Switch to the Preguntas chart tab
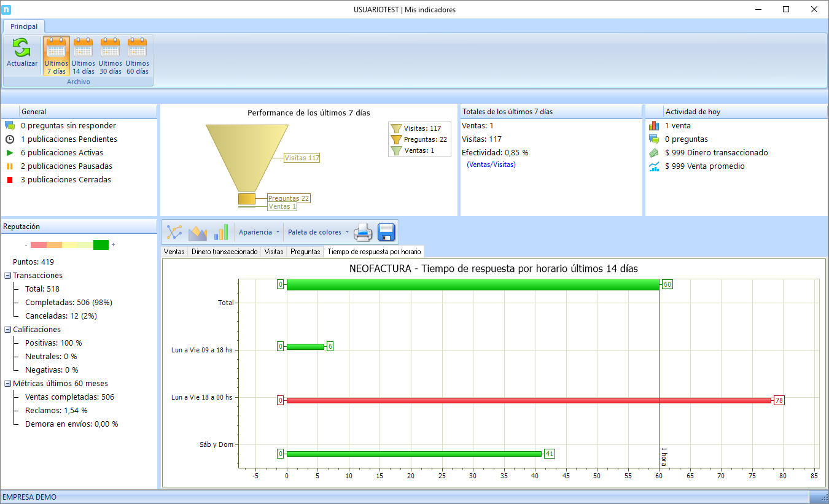Screen dimensions: 829x504 pyautogui.click(x=305, y=252)
